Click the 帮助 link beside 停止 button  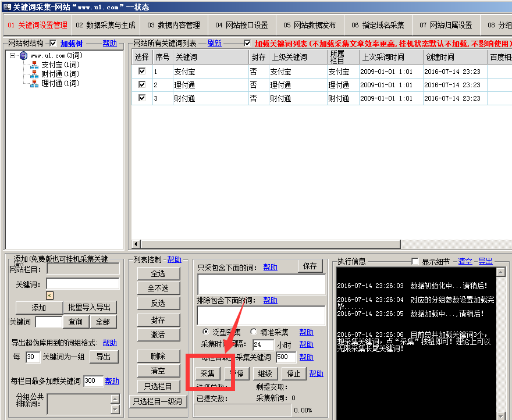316,373
